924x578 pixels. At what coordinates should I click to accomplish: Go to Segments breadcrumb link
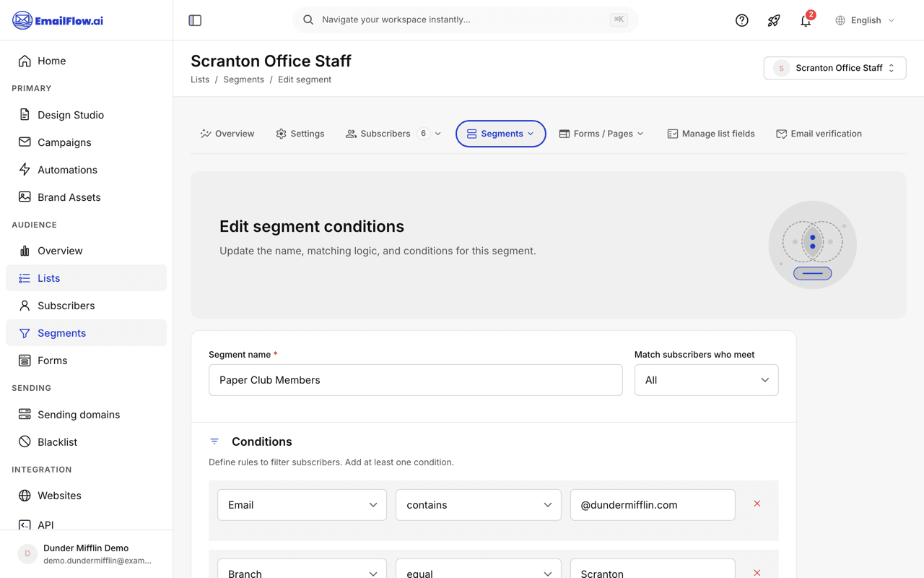[x=243, y=79]
